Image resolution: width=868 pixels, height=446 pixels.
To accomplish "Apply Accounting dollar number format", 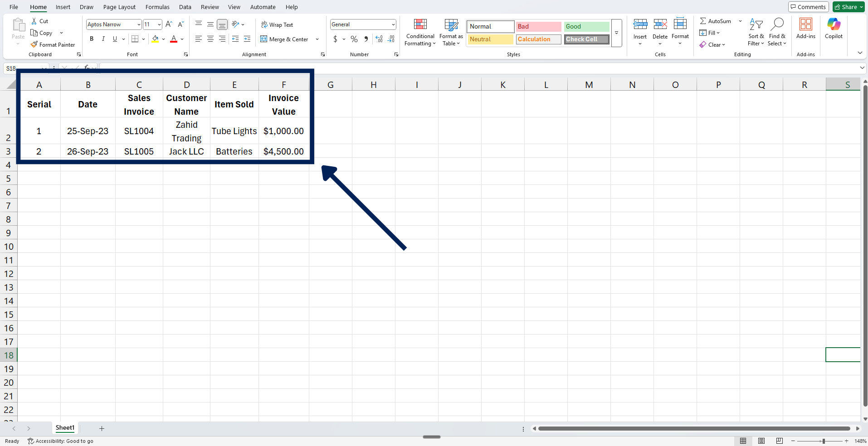I will [x=335, y=39].
